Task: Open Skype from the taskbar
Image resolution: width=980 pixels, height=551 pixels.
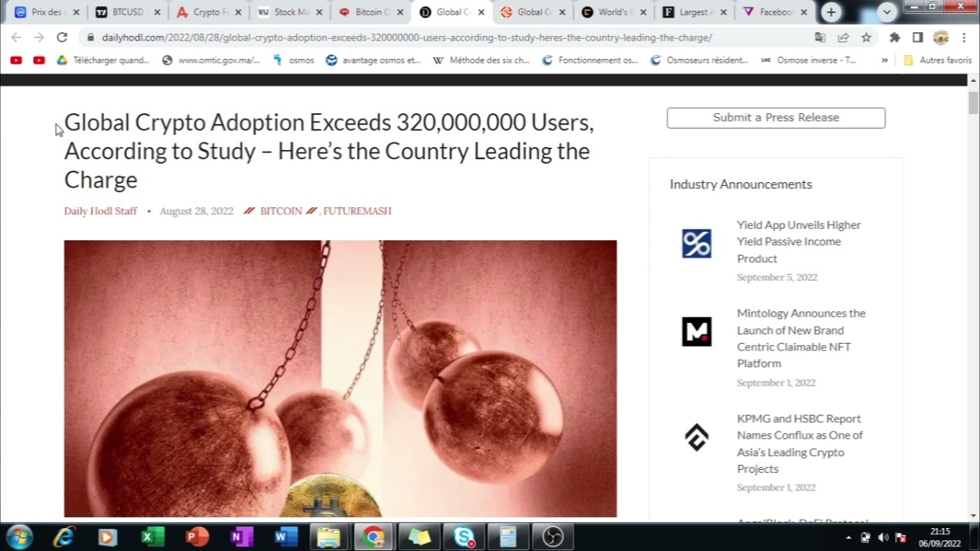Action: [464, 537]
